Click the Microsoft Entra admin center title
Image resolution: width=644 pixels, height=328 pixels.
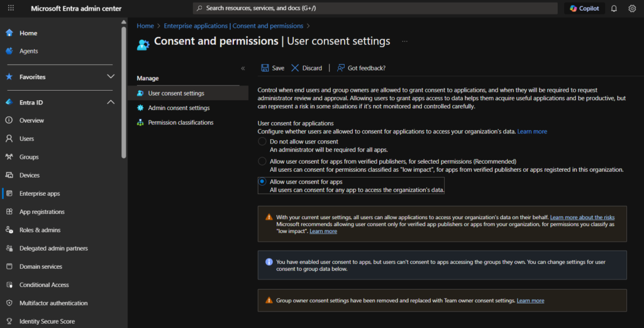76,8
